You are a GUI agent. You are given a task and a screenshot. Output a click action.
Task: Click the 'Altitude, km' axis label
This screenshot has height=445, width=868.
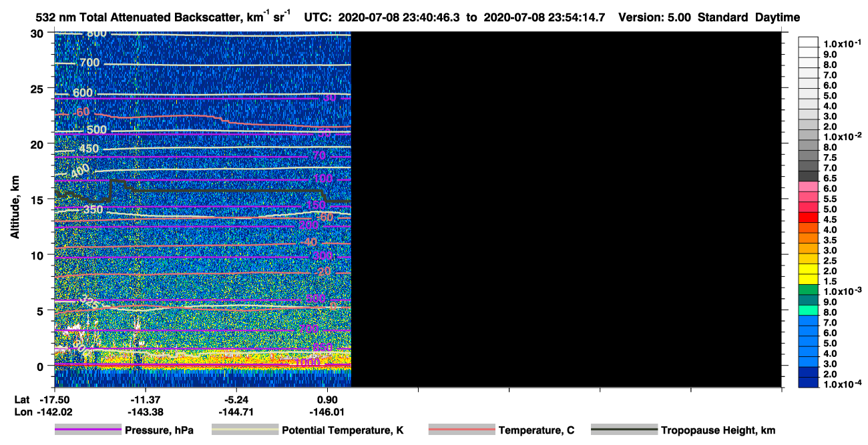pos(14,209)
